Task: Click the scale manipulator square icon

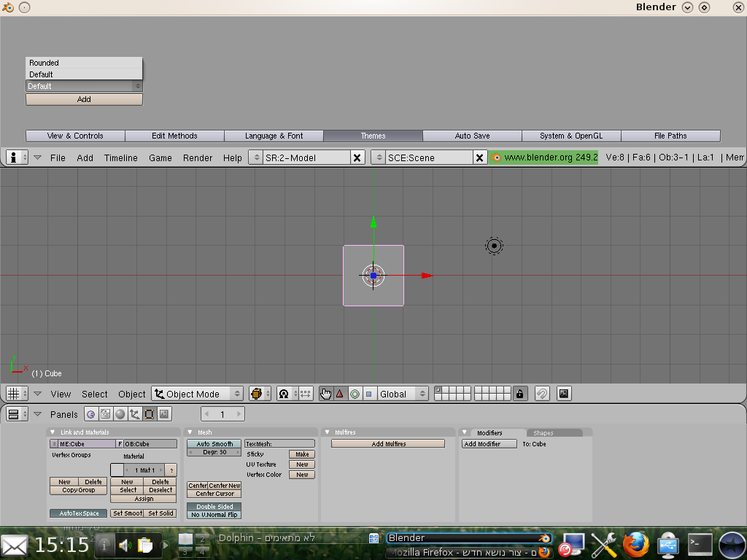Action: pos(368,394)
